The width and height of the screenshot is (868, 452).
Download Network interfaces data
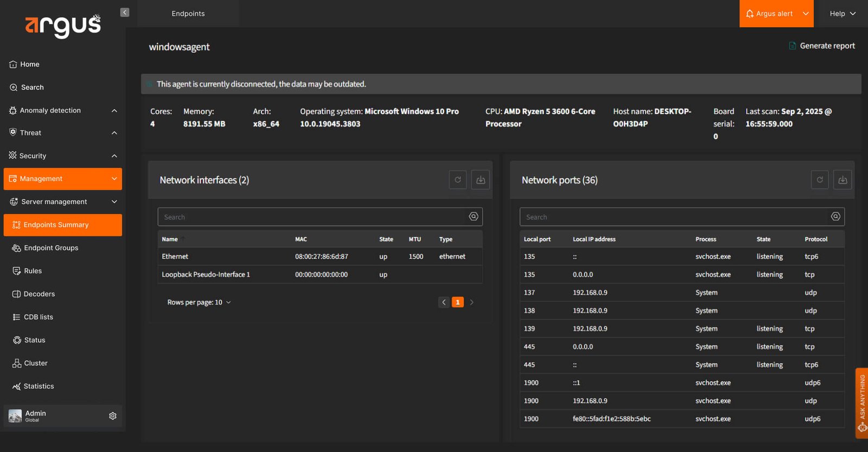(481, 180)
